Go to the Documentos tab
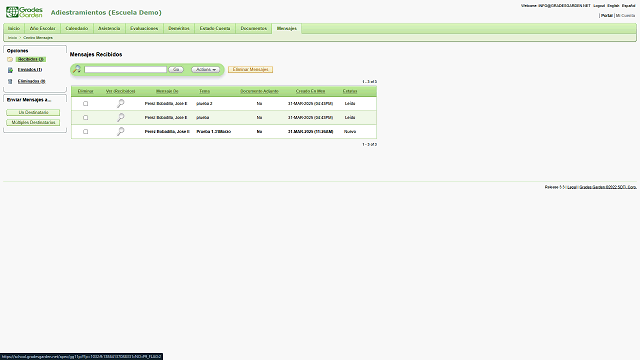 [x=253, y=29]
